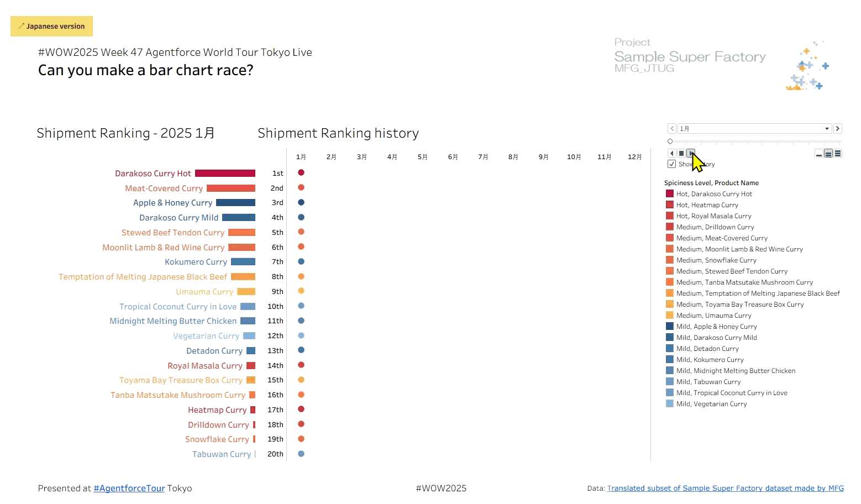Go to the next month page
Viewport: 861px width, 504px height.
tap(838, 129)
